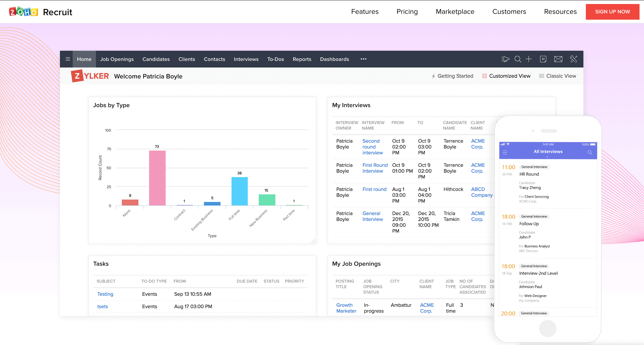This screenshot has width=644, height=345.
Task: Open setup using the tools icon
Action: point(574,59)
